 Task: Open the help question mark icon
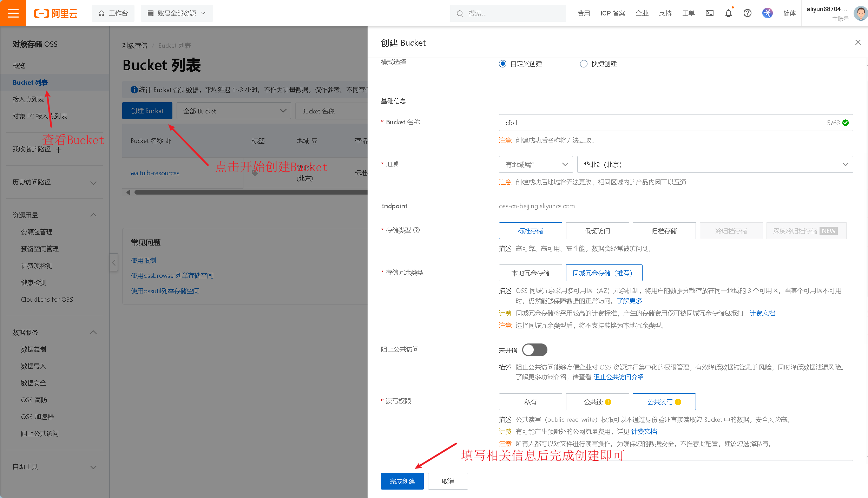748,13
